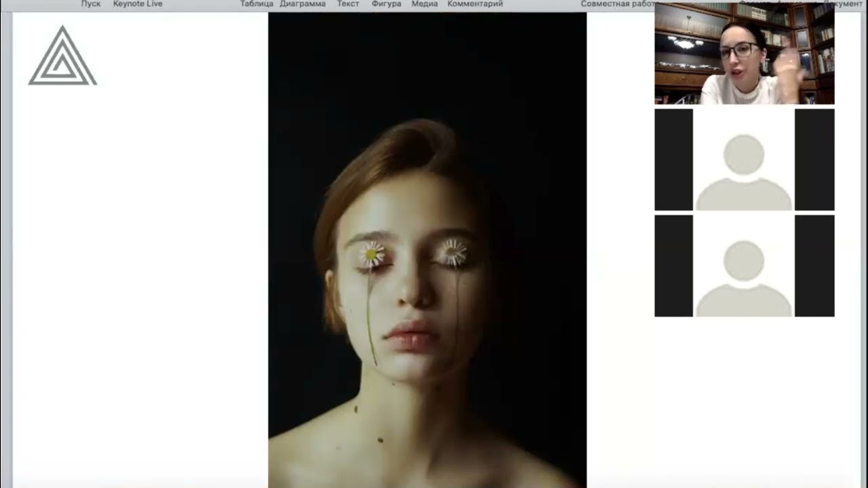The width and height of the screenshot is (868, 488).
Task: Click the Пуск (Play) toolbar button
Action: 91,4
